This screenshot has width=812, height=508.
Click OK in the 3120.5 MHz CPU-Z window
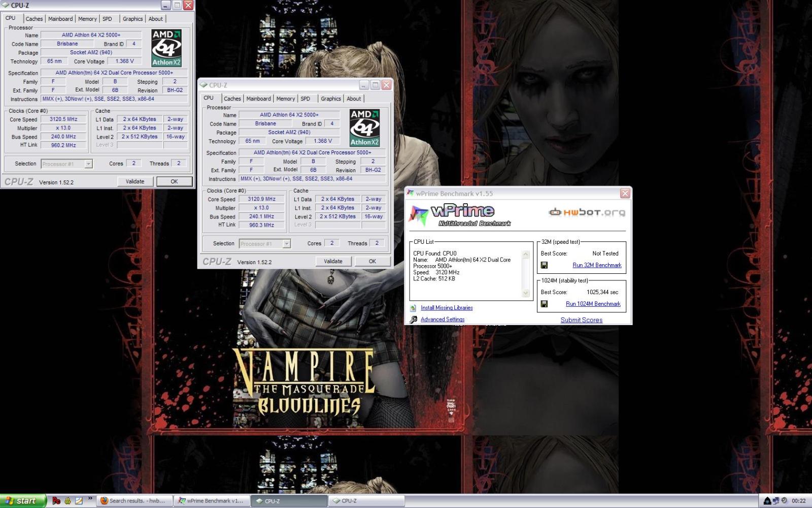pyautogui.click(x=174, y=181)
